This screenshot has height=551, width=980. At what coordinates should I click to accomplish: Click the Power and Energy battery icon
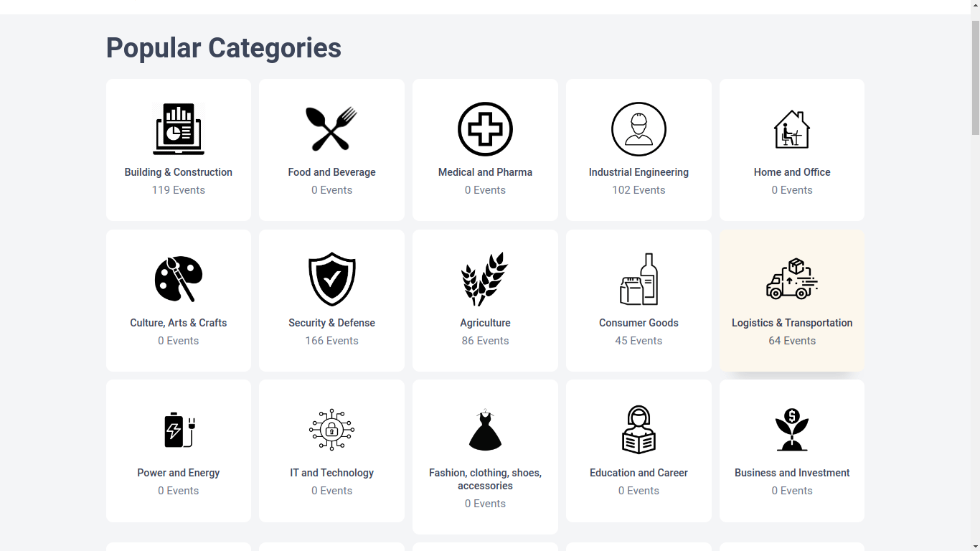(x=179, y=430)
